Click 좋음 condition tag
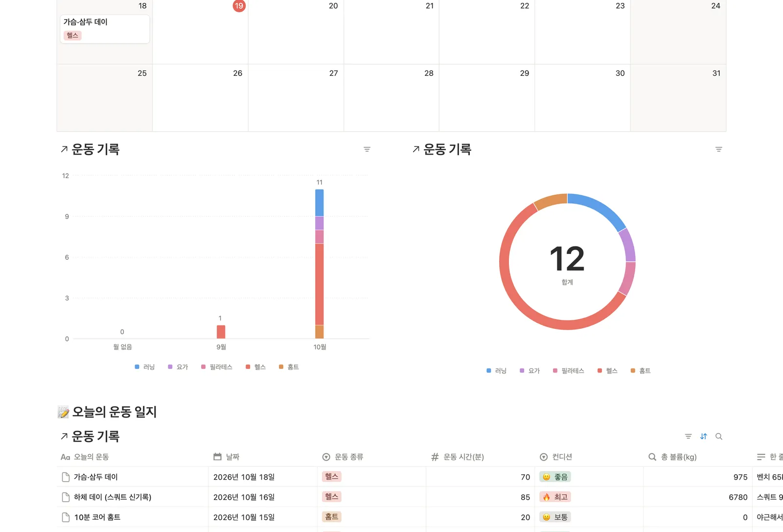783x532 pixels. point(555,477)
